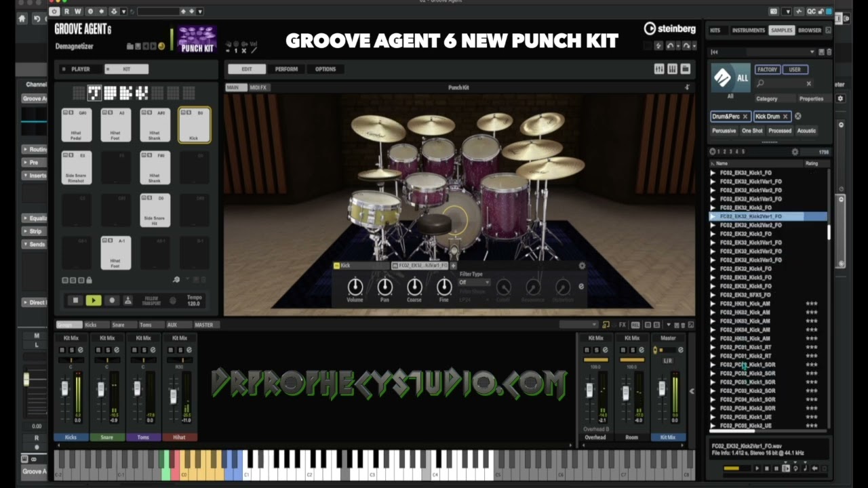The height and width of the screenshot is (488, 868).
Task: Open the BROWSER tab
Action: tap(810, 30)
